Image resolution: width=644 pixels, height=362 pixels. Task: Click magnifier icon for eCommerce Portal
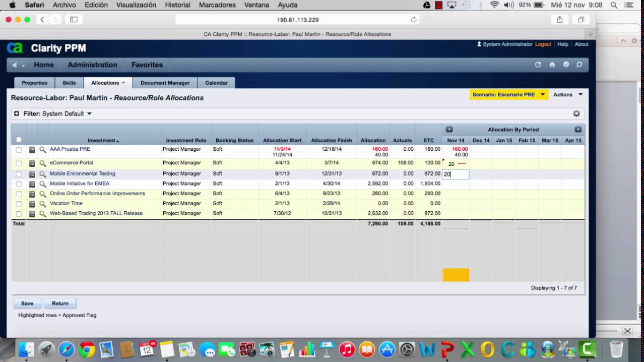click(43, 163)
